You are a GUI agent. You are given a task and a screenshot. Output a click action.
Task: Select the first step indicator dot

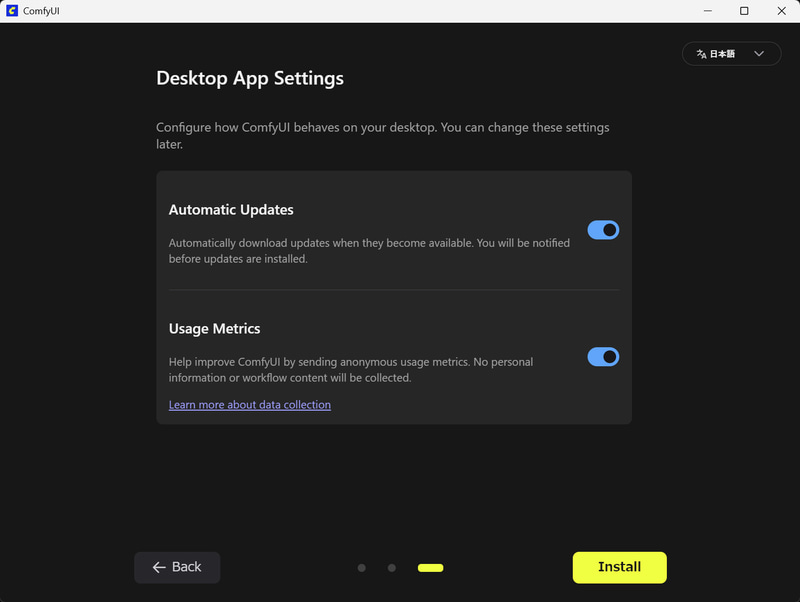tap(361, 567)
